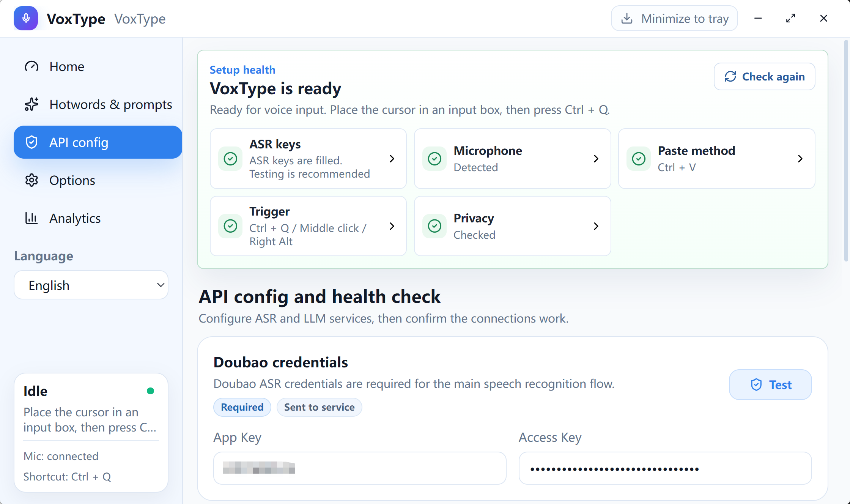Click the Language section label
850x504 pixels.
(44, 256)
